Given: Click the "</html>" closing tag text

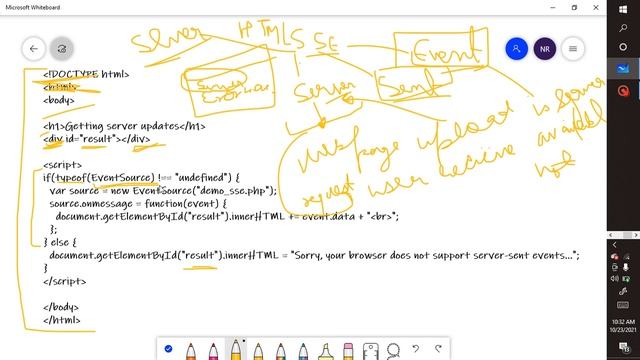Looking at the screenshot, I should click(x=62, y=320).
